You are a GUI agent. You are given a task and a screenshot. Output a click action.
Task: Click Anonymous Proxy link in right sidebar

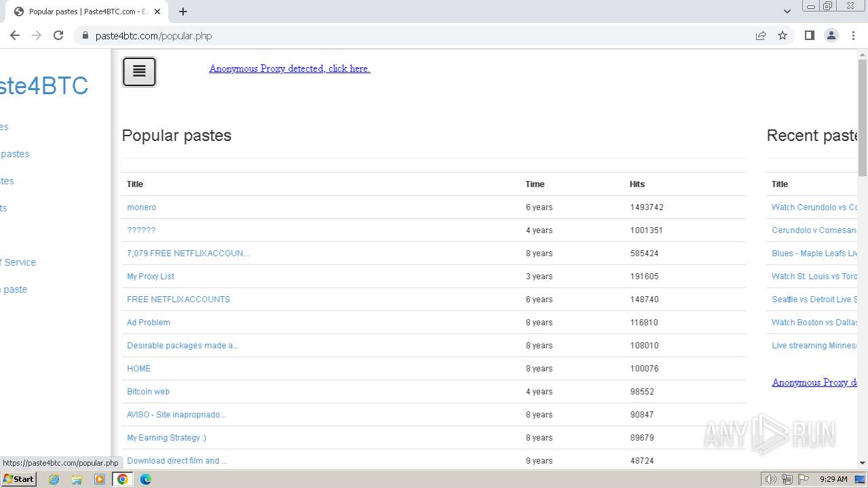tap(814, 382)
